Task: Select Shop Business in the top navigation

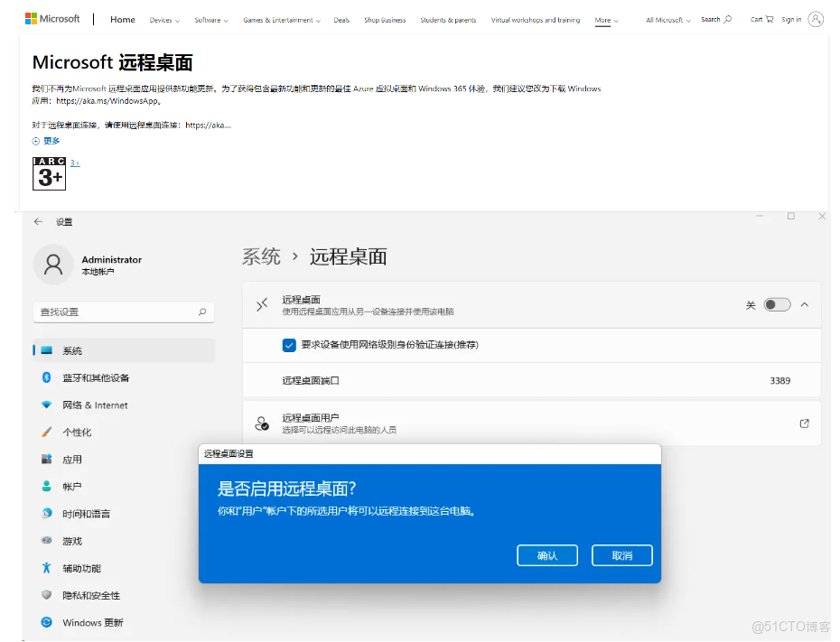Action: pos(384,18)
